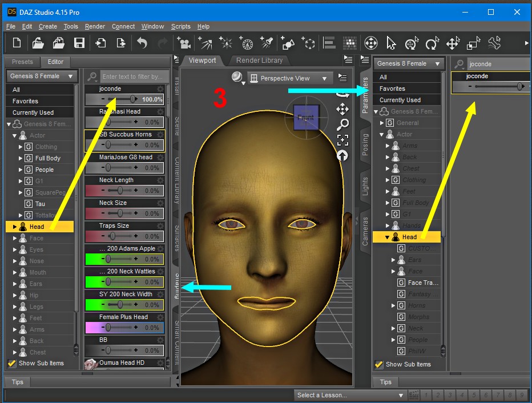The width and height of the screenshot is (532, 403).
Task: Open the Scripts menu
Action: 180,26
